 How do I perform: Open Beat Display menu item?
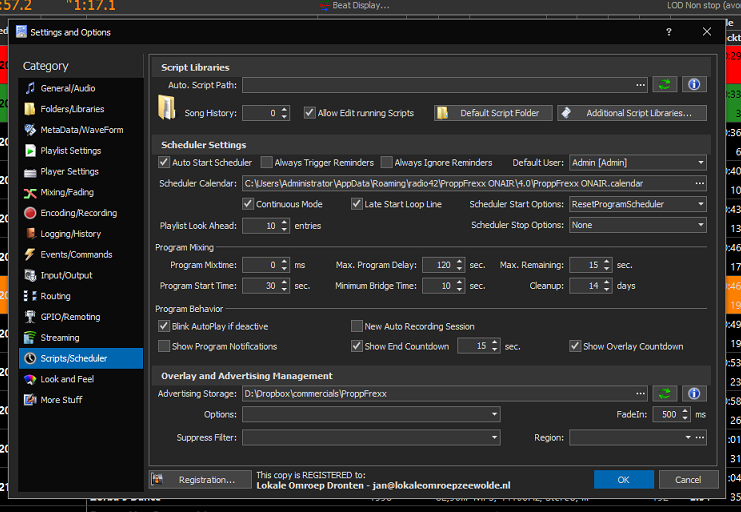point(355,6)
